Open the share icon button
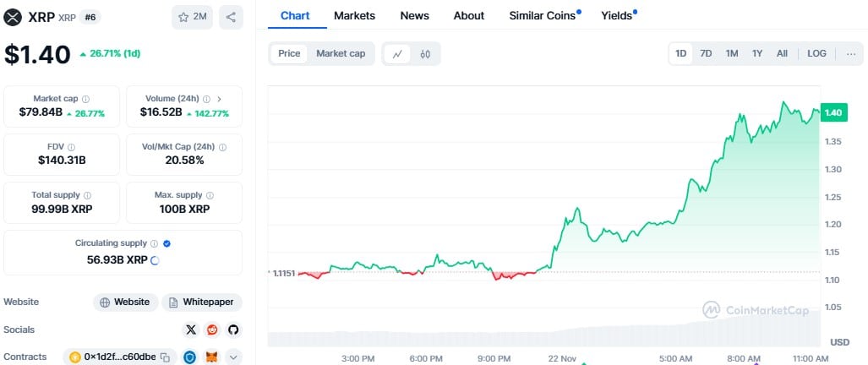868x365 pixels. pos(231,17)
